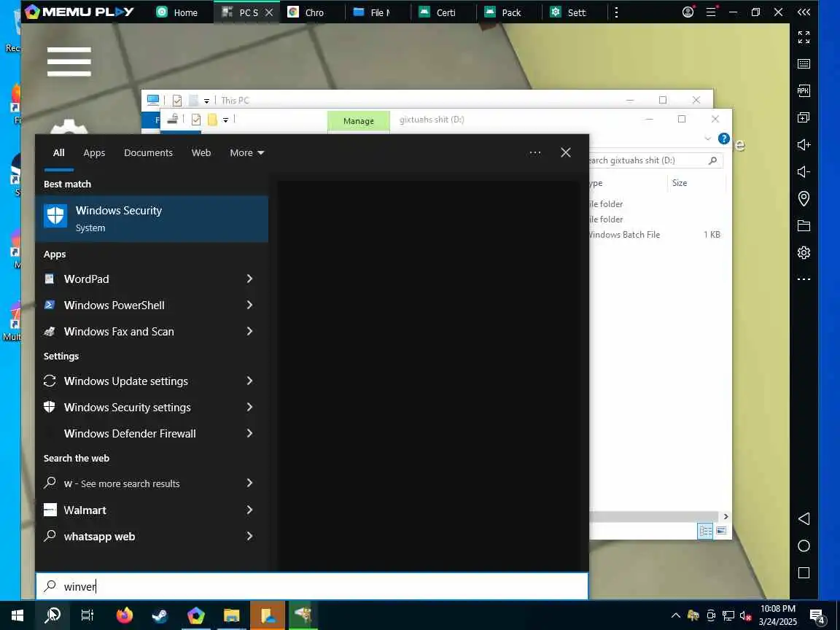
Task: Open Task View on taskbar
Action: (x=87, y=615)
